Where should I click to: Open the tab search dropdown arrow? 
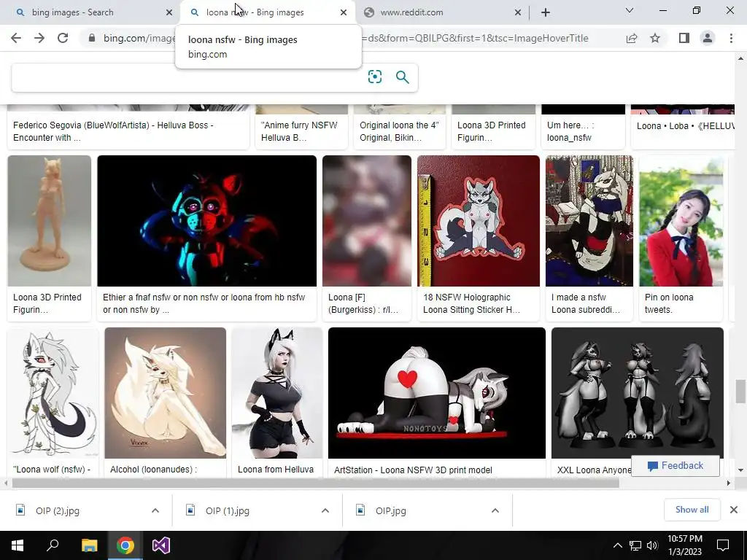coord(630,10)
